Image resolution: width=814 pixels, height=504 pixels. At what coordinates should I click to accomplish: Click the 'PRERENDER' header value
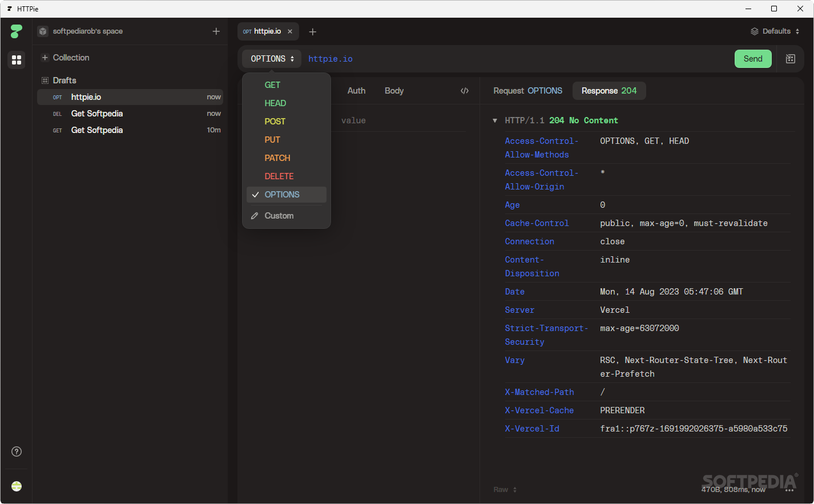(622, 410)
